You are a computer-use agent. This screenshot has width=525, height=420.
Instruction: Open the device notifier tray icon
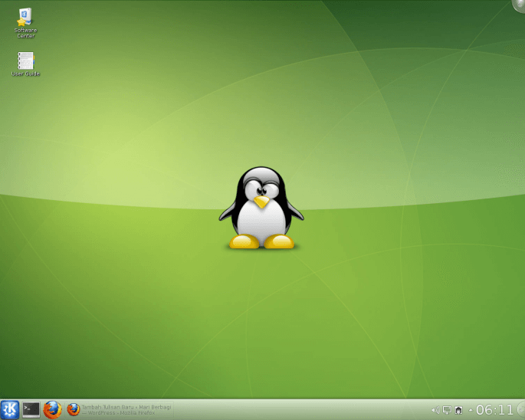(458, 410)
